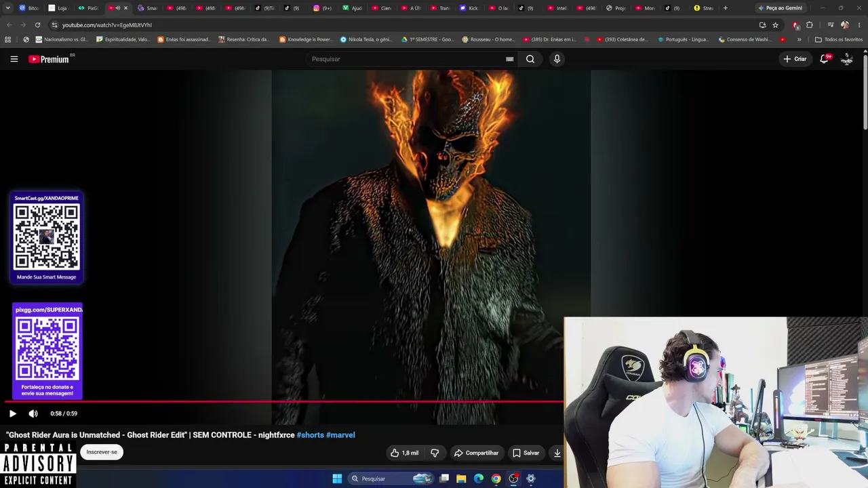
Task: Reload the page with the refresh icon
Action: click(37, 25)
